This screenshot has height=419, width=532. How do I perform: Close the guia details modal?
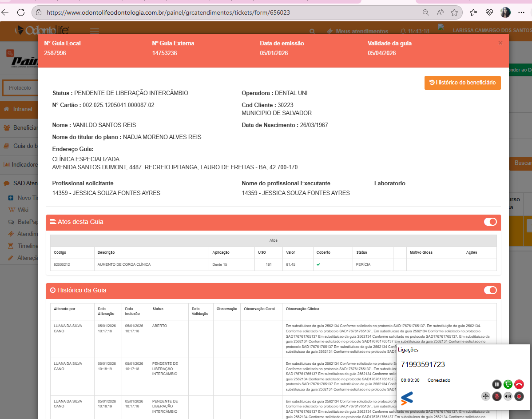(x=500, y=43)
